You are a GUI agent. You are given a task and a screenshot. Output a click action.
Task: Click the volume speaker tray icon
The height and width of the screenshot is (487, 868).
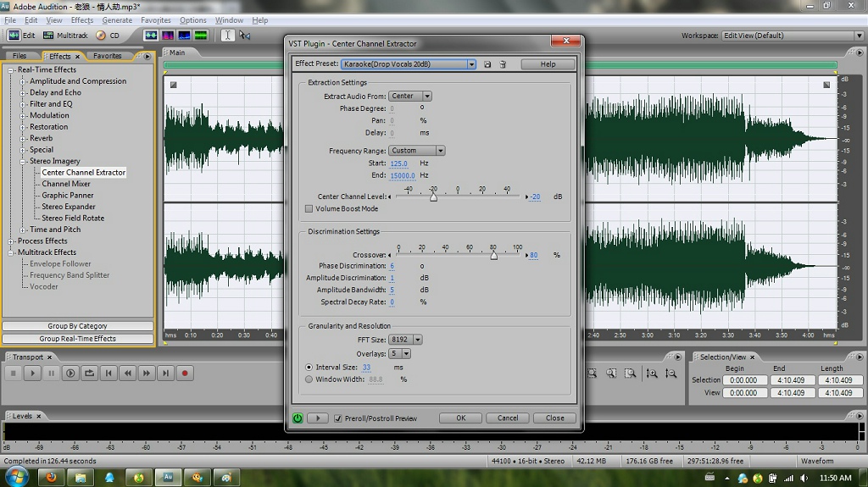pyautogui.click(x=804, y=479)
